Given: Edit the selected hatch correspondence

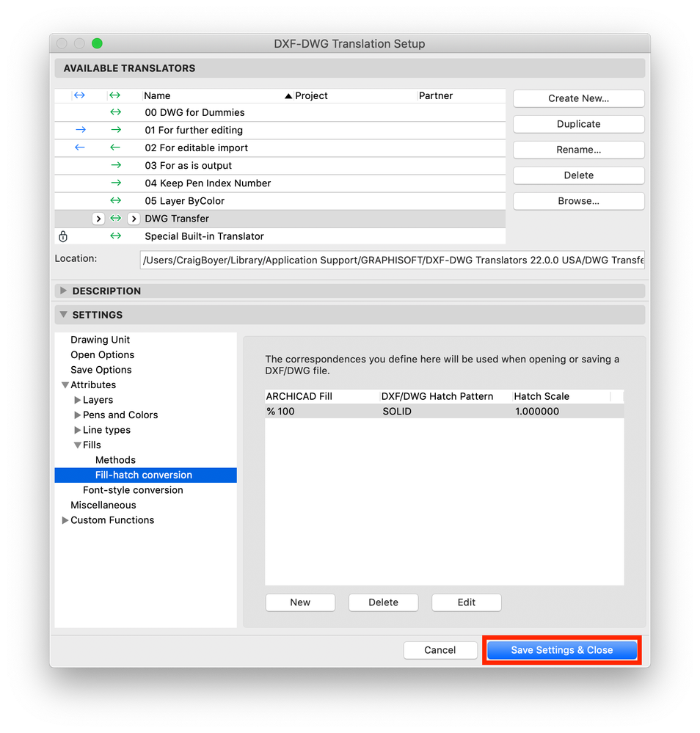Looking at the screenshot, I should tap(467, 602).
